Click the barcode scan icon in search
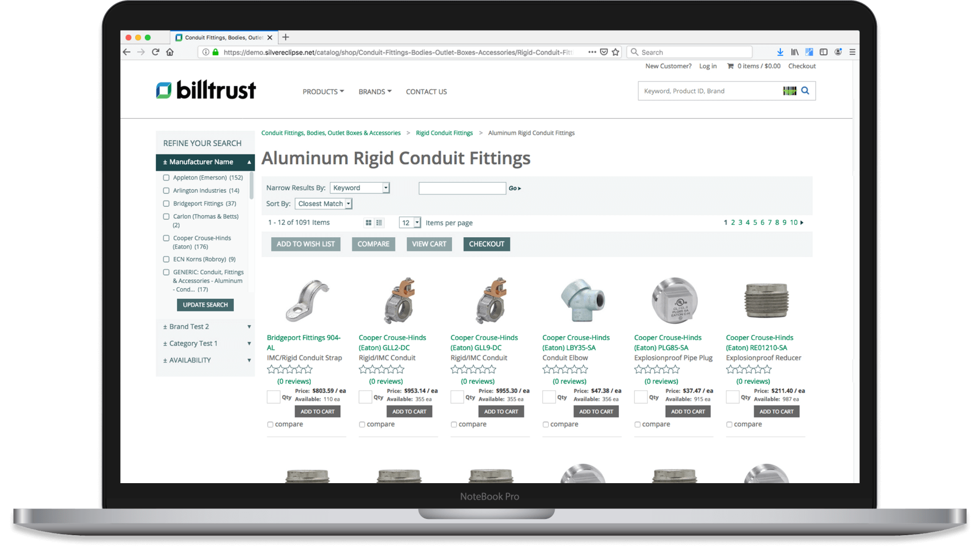Viewport: 980px width, 551px height. pyautogui.click(x=790, y=91)
